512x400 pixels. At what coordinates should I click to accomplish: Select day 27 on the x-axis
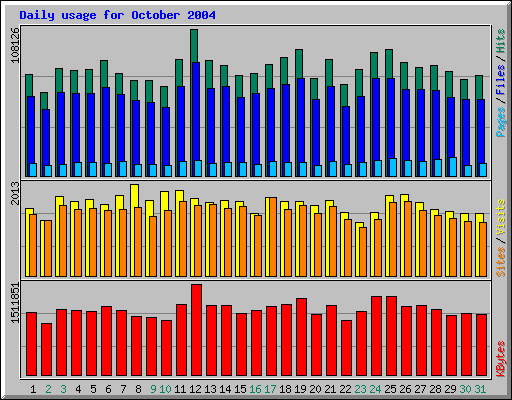[420, 389]
